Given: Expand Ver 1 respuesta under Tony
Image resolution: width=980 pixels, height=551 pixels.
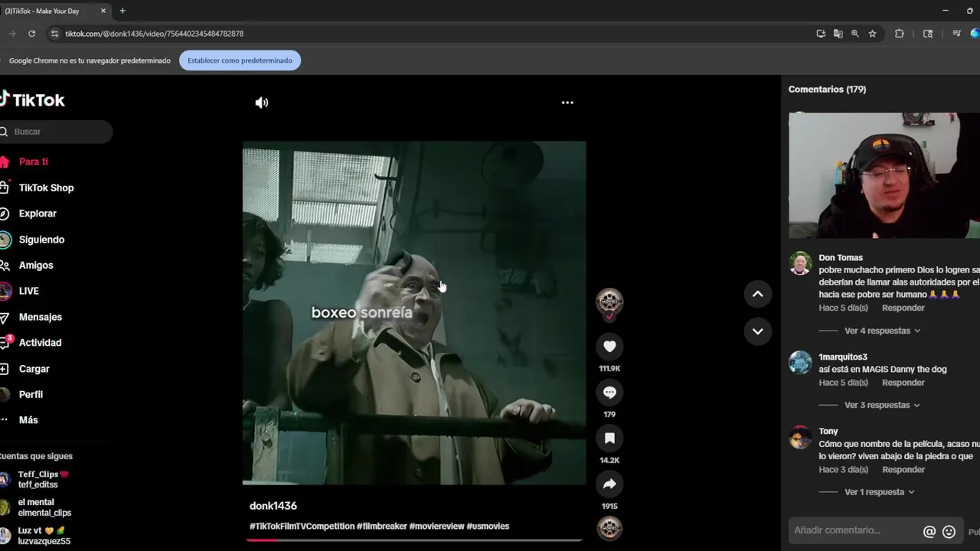Looking at the screenshot, I should [879, 492].
